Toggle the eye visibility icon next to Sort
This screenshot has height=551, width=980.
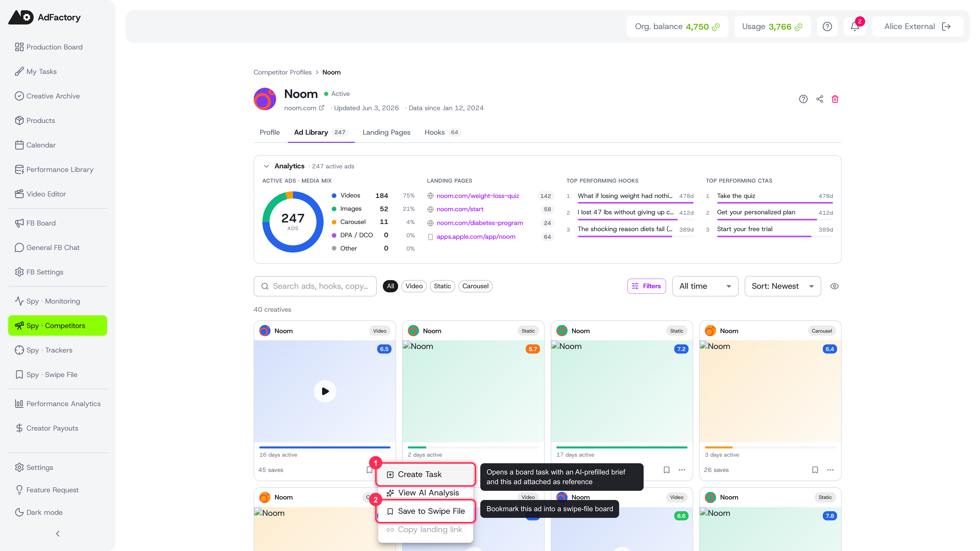pyautogui.click(x=834, y=286)
